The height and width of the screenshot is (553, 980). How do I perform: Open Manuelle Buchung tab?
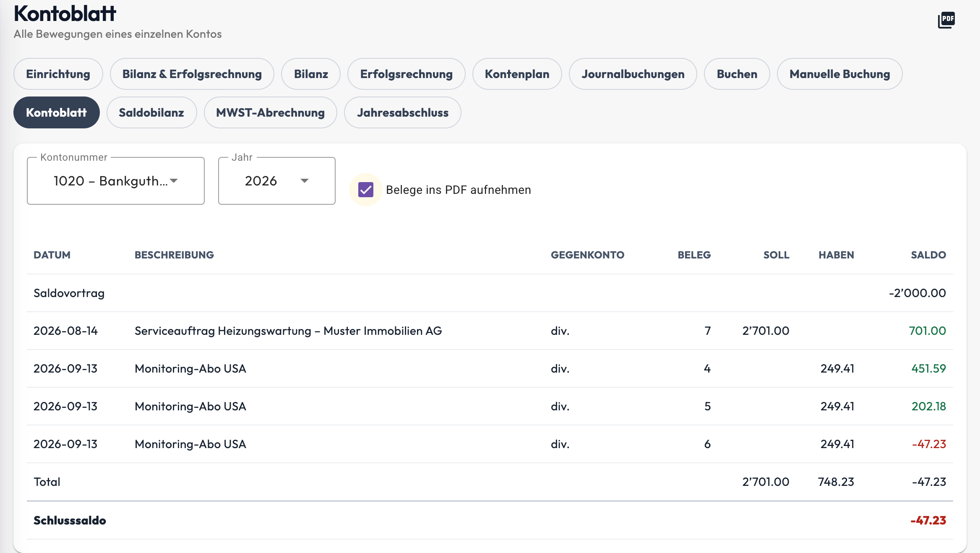[x=840, y=74]
